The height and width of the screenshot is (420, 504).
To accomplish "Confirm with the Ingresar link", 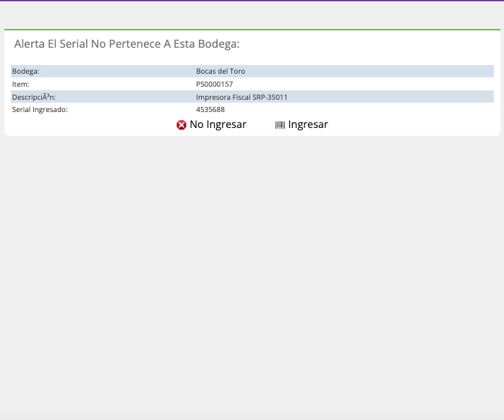I will pyautogui.click(x=308, y=124).
